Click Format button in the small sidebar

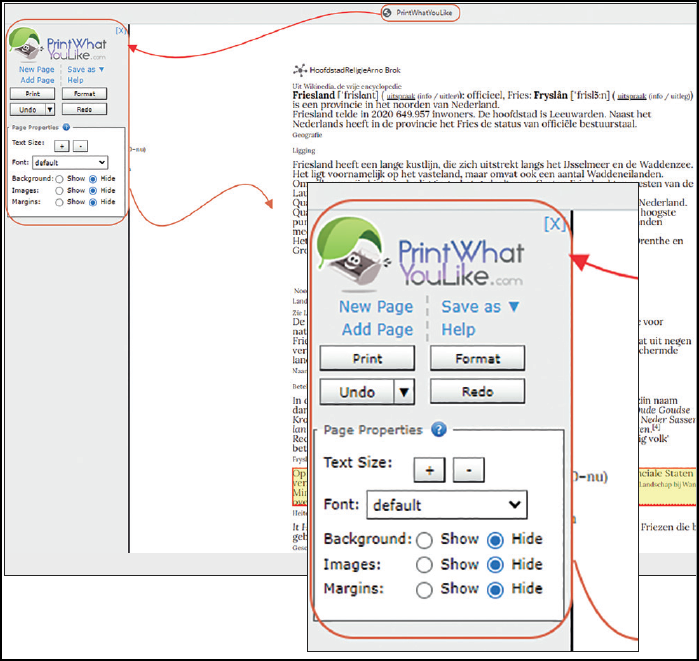coord(84,94)
